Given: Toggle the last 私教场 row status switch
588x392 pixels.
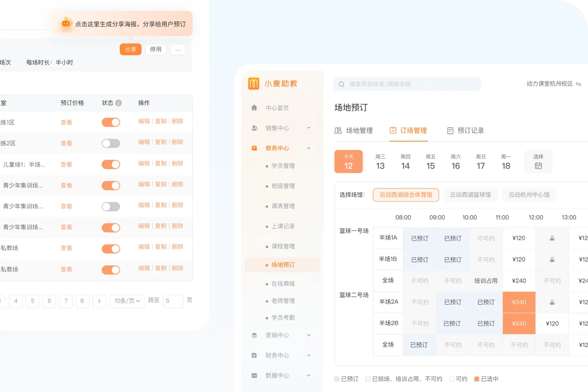Looking at the screenshot, I should (x=111, y=270).
